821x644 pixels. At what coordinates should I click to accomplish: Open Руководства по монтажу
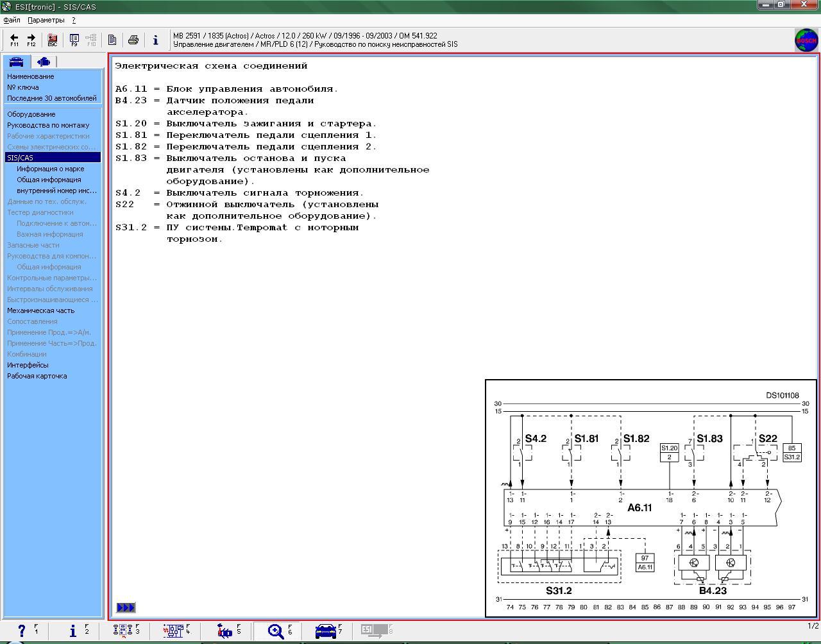tap(48, 125)
